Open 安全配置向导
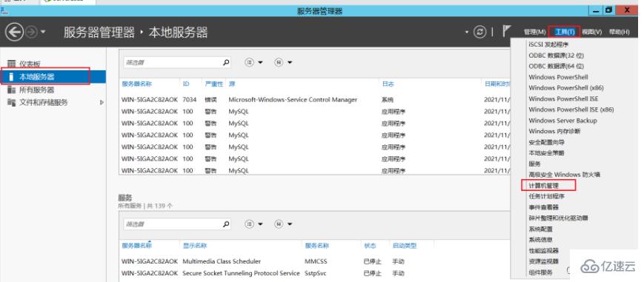Image resolution: width=644 pixels, height=282 pixels. [546, 142]
